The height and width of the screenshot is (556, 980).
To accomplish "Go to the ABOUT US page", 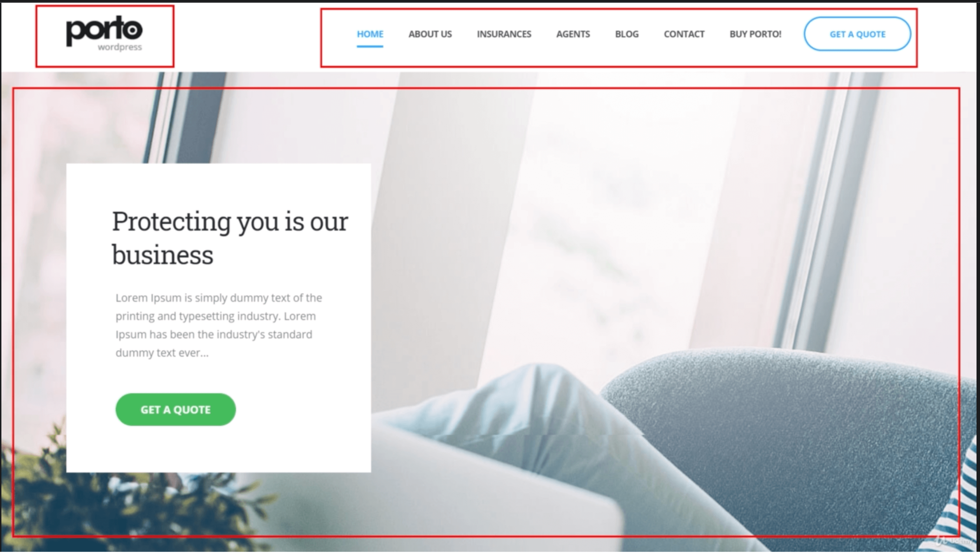I will tap(430, 34).
